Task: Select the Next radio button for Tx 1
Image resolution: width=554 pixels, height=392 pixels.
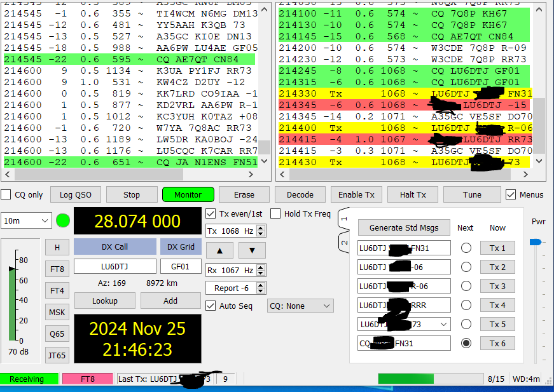Action: coord(466,248)
